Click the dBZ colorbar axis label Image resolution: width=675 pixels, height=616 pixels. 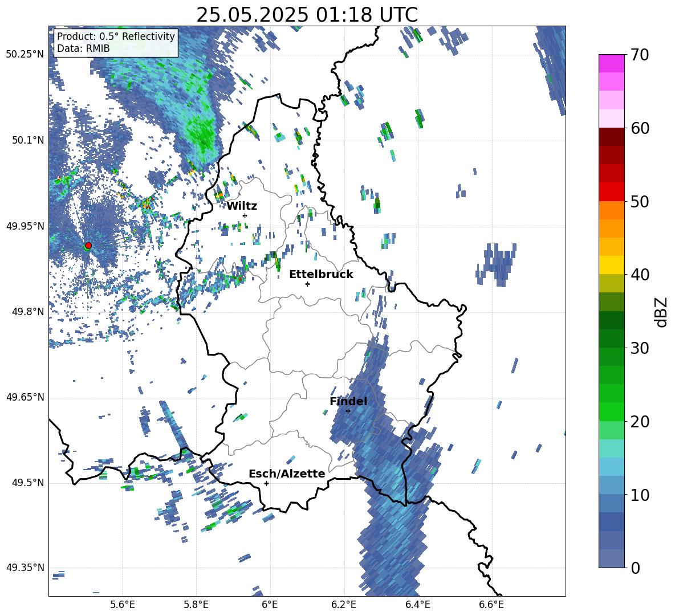662,312
